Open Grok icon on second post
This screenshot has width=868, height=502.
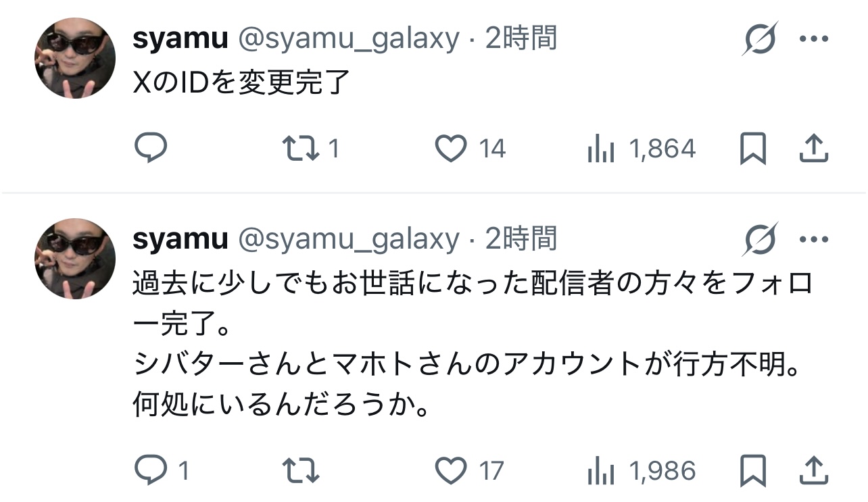coord(760,239)
